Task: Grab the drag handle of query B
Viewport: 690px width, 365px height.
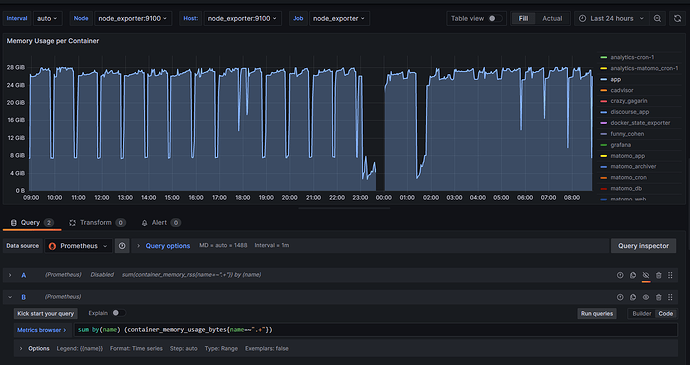Action: coord(670,297)
